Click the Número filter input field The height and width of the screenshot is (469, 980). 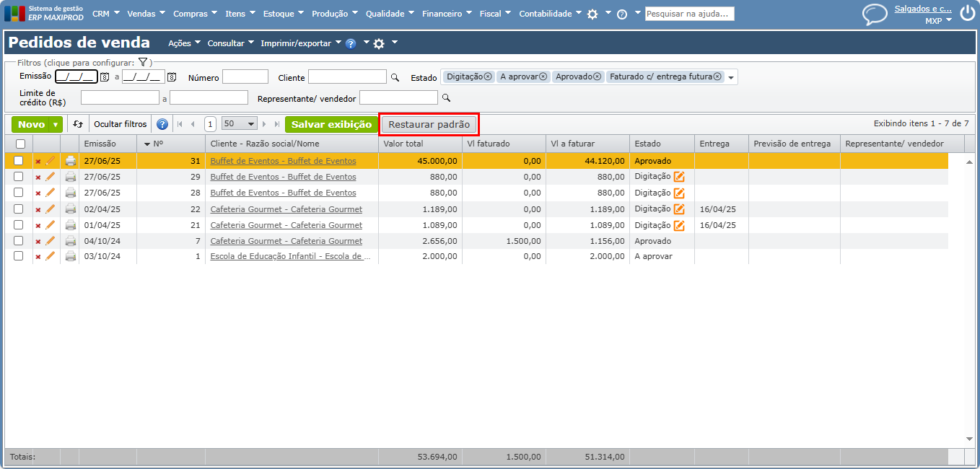click(x=245, y=77)
